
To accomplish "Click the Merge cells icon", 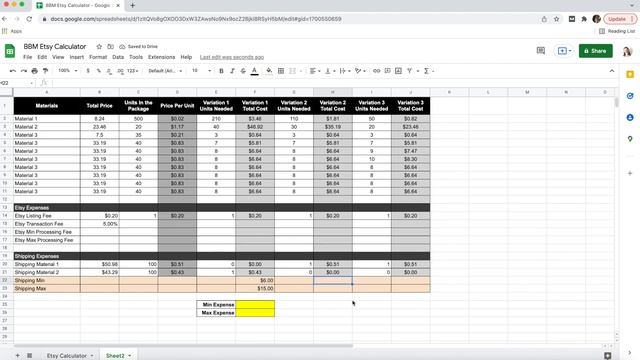I will point(292,71).
